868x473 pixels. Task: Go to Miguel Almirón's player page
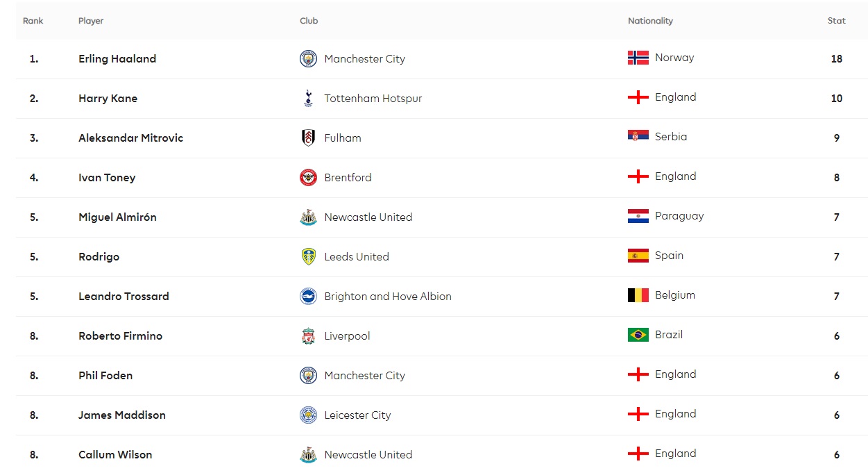click(x=117, y=217)
